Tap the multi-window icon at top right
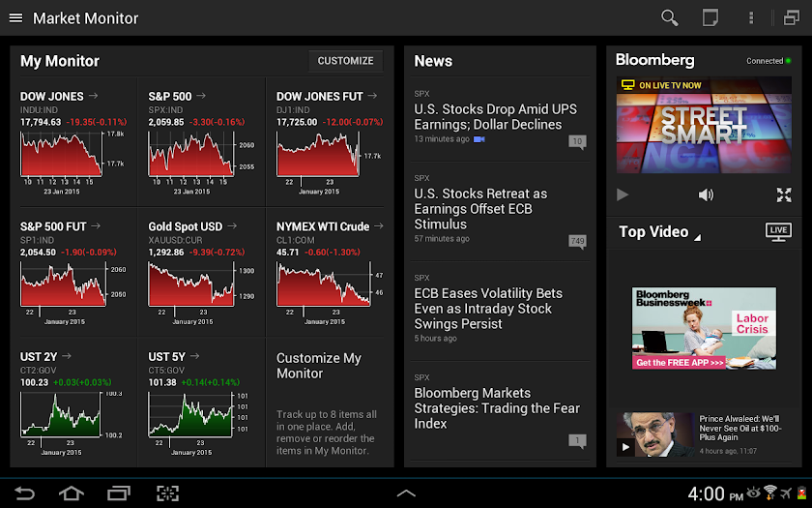The image size is (812, 508). (792, 18)
